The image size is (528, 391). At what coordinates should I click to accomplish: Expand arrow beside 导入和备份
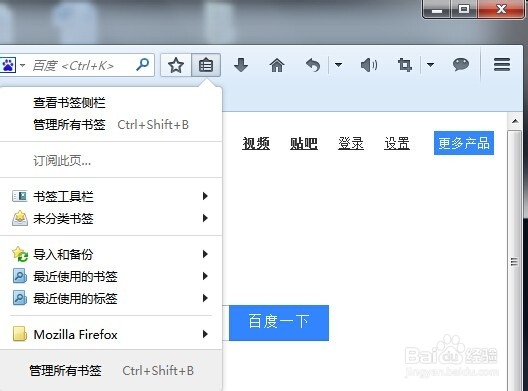[205, 254]
